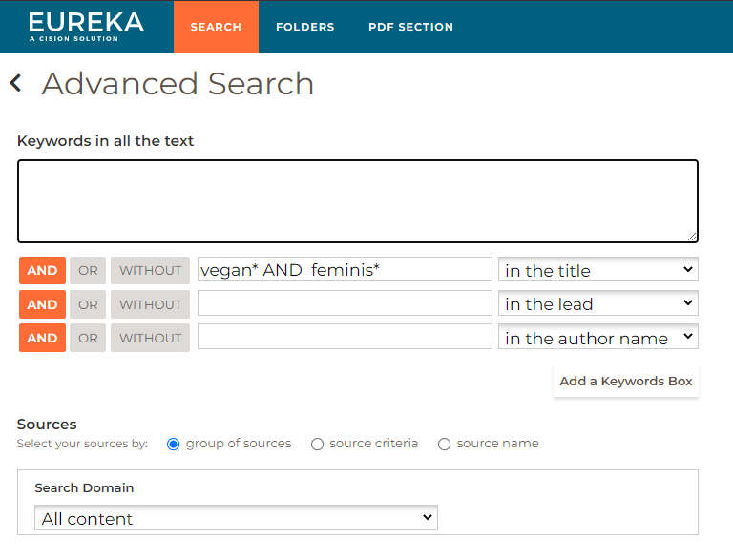Image resolution: width=733 pixels, height=560 pixels.
Task: Click the field containing 'vegan* AND feminis*'
Action: coord(345,270)
